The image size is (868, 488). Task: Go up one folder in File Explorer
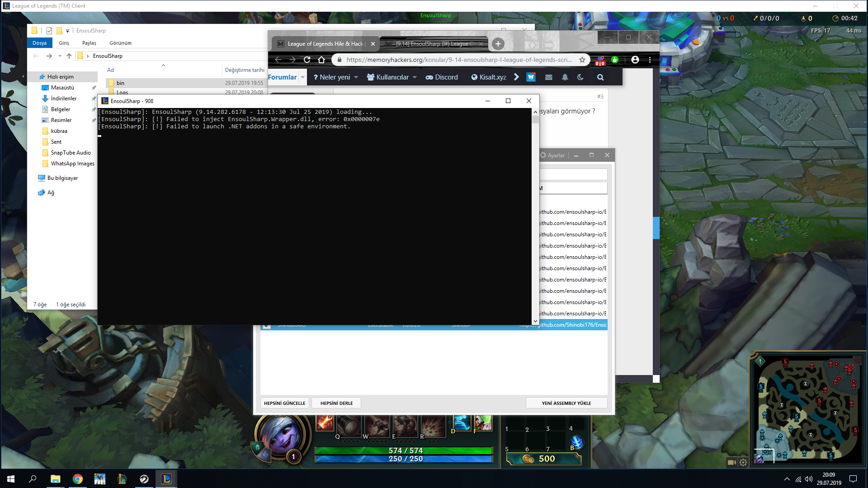tap(69, 56)
